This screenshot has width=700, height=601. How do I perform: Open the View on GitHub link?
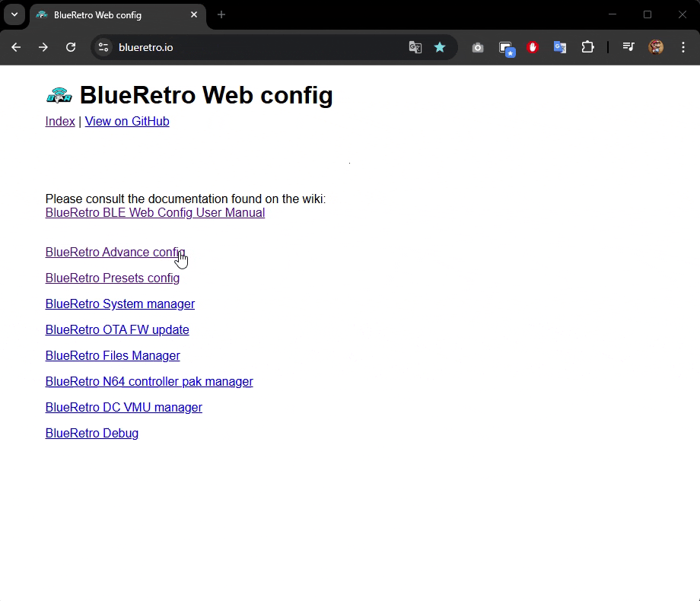coord(127,122)
